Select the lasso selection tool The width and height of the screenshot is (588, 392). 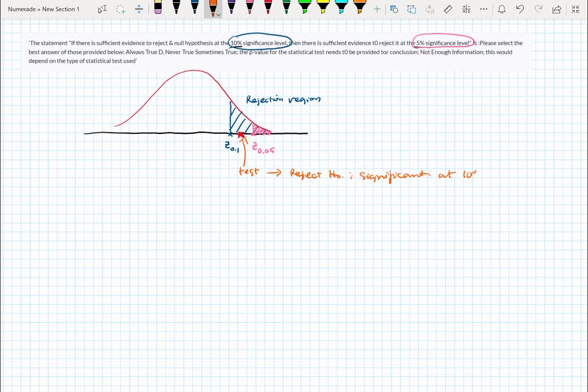119,9
